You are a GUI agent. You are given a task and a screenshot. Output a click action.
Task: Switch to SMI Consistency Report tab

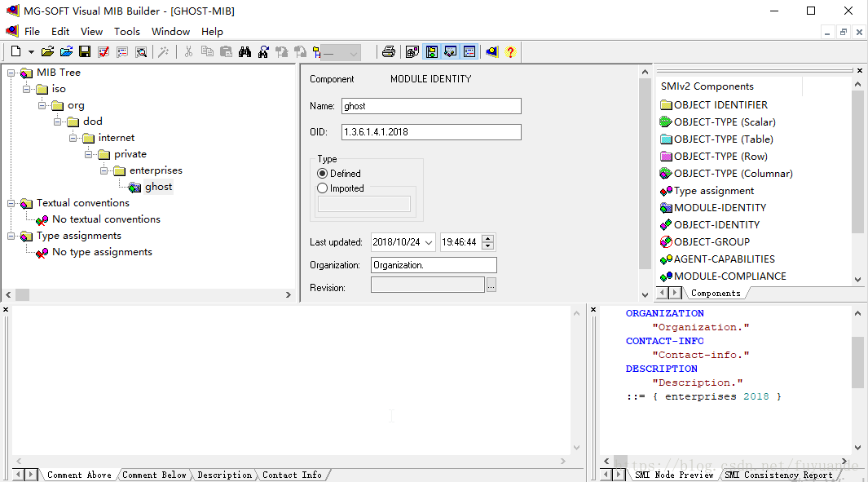click(x=778, y=475)
